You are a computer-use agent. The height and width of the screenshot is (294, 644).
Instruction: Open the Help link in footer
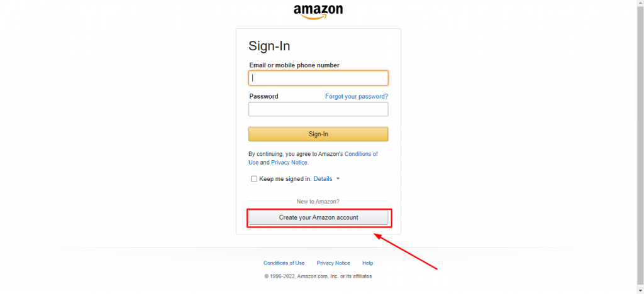367,263
